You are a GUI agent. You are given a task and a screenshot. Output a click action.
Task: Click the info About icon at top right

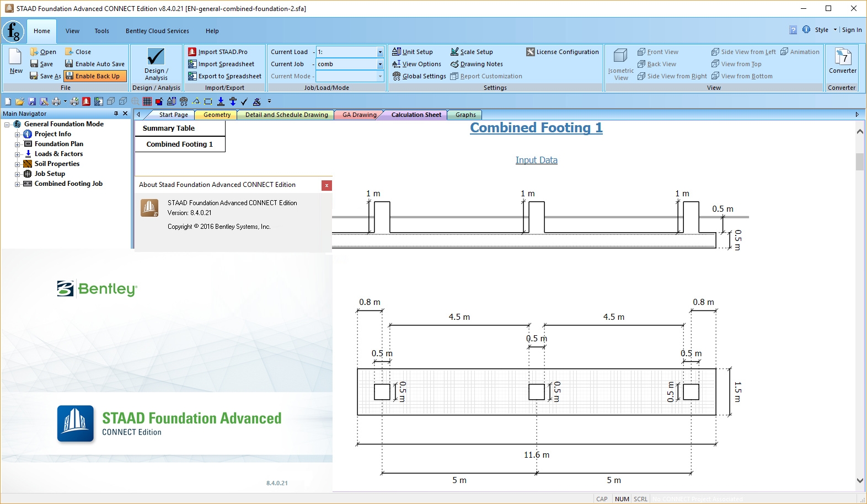806,30
